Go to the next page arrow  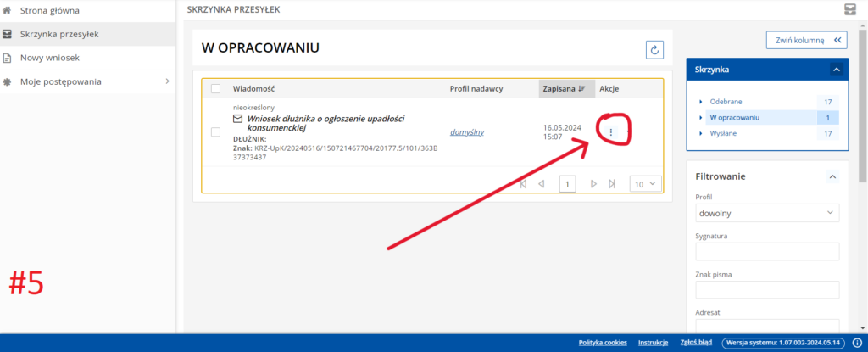click(x=593, y=183)
